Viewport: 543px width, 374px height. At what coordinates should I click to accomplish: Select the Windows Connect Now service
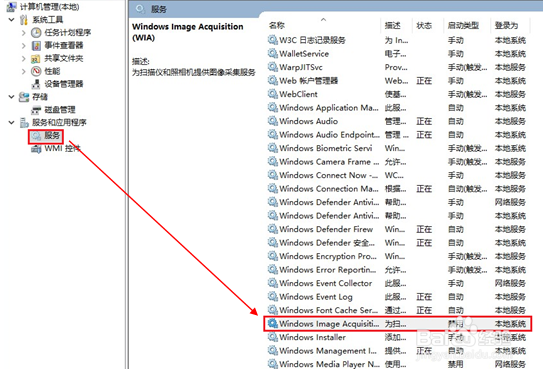pyautogui.click(x=328, y=175)
